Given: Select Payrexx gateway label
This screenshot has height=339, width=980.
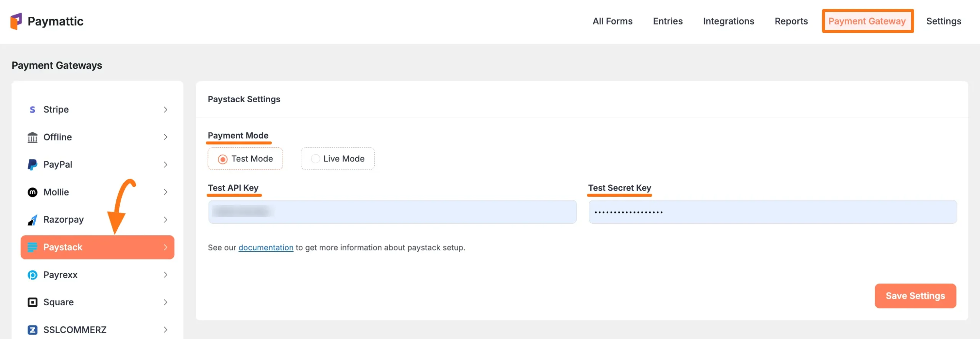Looking at the screenshot, I should (60, 275).
